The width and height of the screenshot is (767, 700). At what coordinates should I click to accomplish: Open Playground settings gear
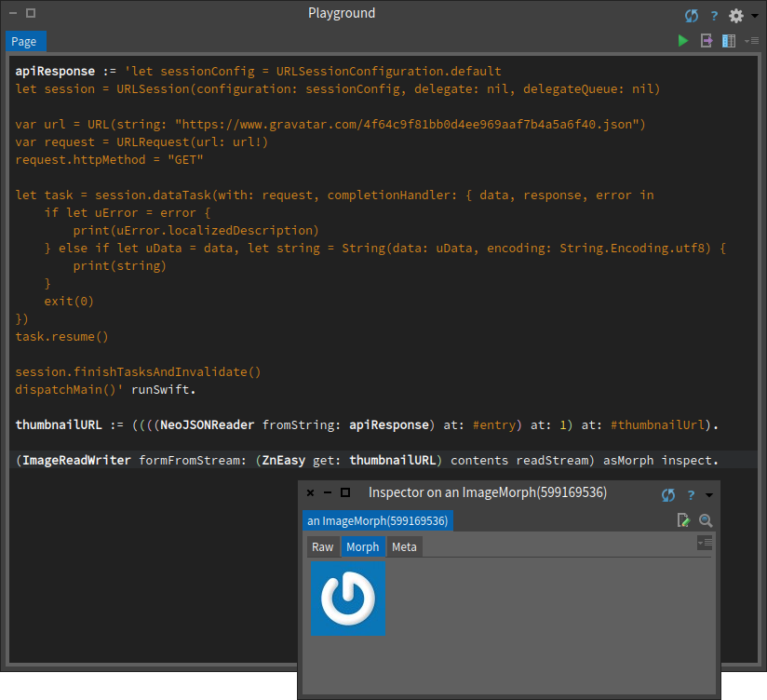(x=736, y=16)
